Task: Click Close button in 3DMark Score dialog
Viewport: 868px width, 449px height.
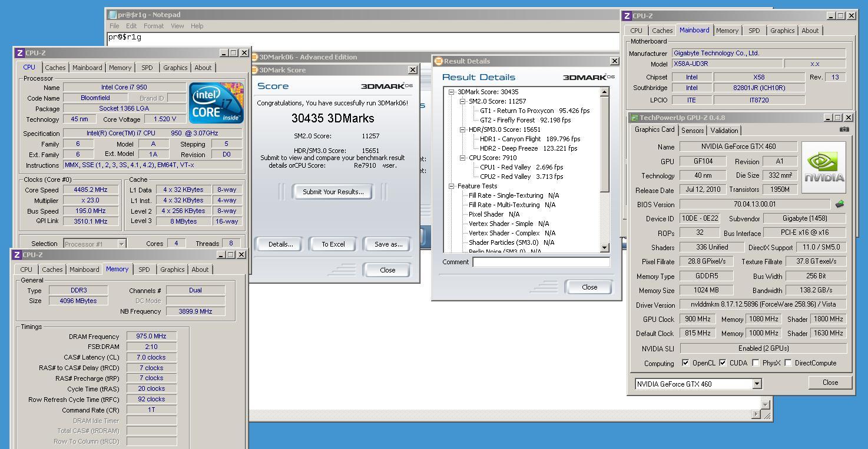Action: pyautogui.click(x=387, y=270)
